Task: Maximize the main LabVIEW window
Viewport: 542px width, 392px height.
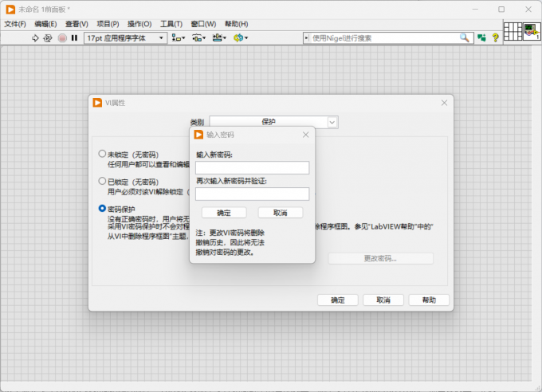Action: pos(501,10)
